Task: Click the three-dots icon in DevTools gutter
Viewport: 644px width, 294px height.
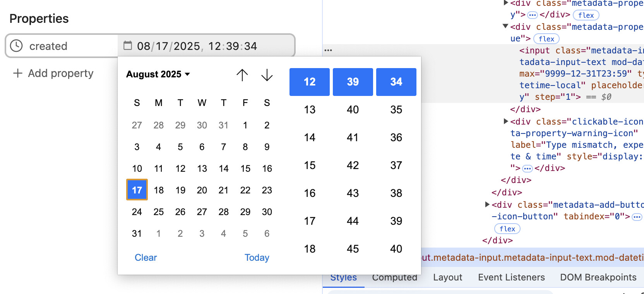Action: tap(328, 50)
